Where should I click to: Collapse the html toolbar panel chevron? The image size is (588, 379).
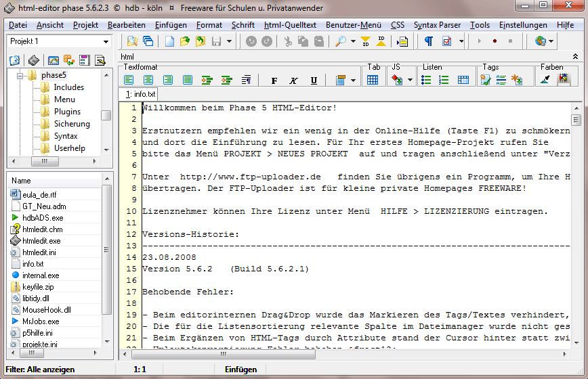coord(575,57)
